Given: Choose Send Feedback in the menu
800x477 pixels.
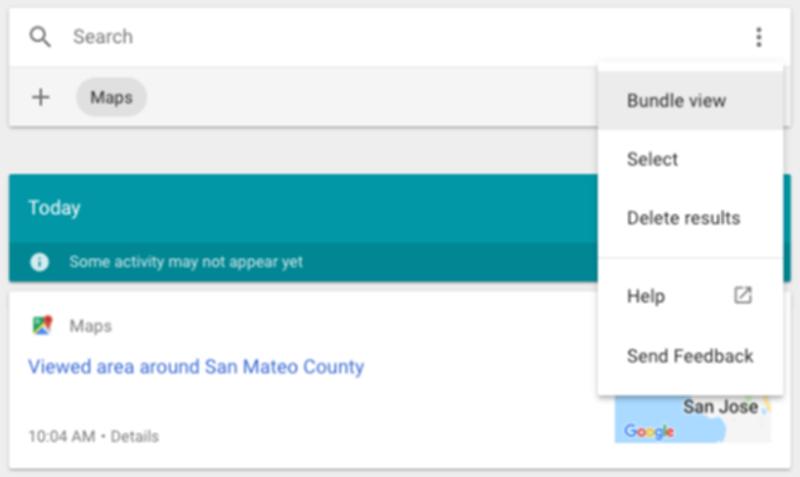Looking at the screenshot, I should (690, 356).
